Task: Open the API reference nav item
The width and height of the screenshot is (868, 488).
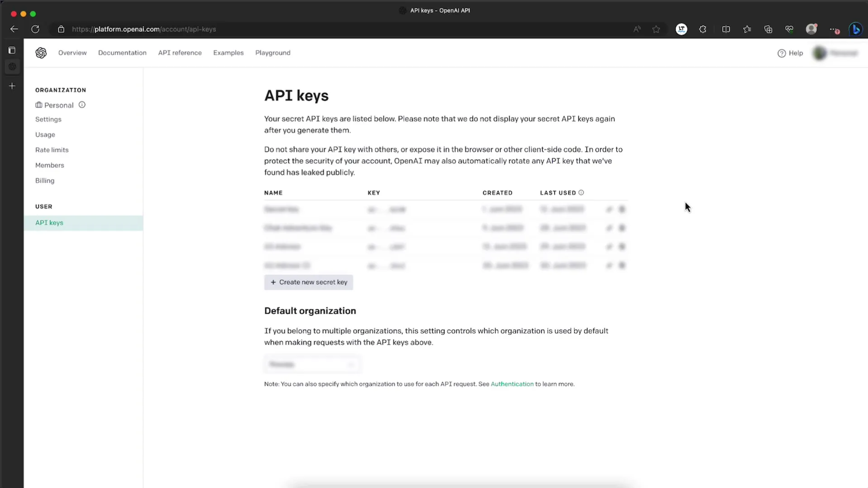Action: point(180,53)
